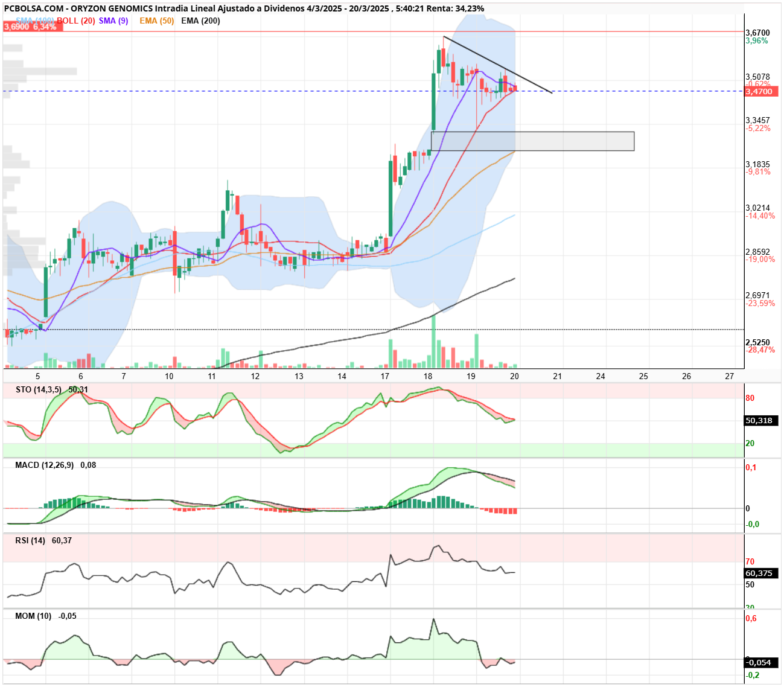
Task: Click the 3,6700 price axis label
Action: point(757,33)
